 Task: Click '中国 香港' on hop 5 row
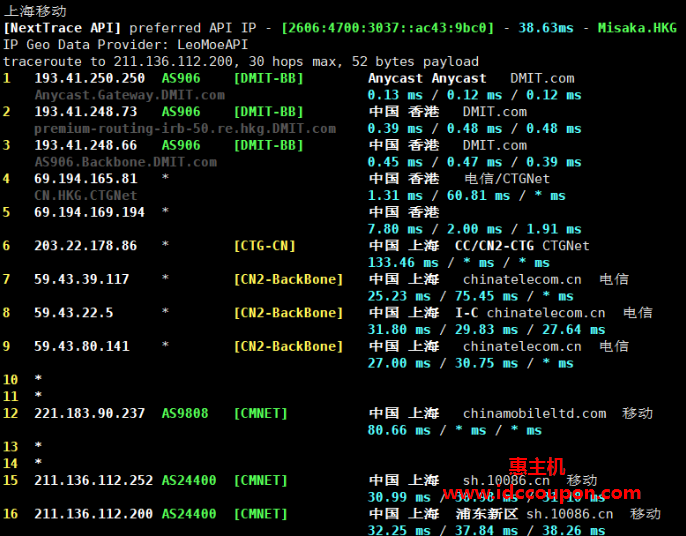404,212
